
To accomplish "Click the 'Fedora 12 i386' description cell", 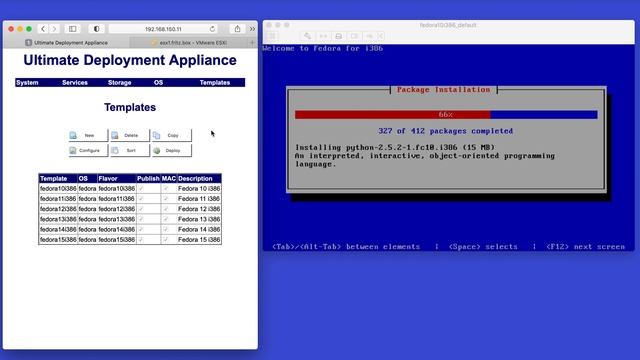I will coord(199,209).
